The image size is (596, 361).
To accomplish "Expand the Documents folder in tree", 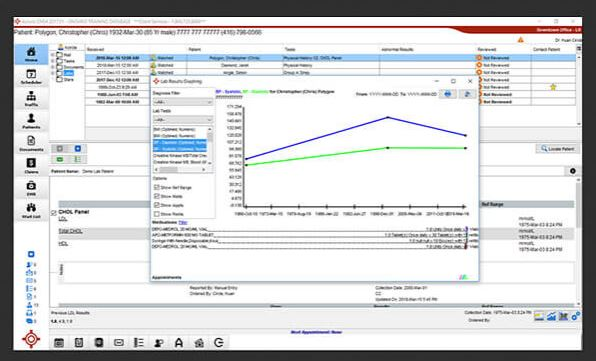I will (53, 67).
